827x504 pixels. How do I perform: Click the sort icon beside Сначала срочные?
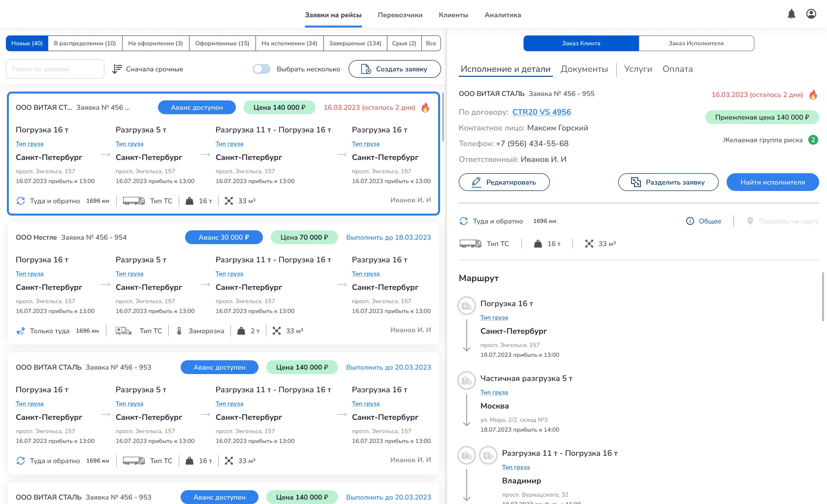(117, 69)
